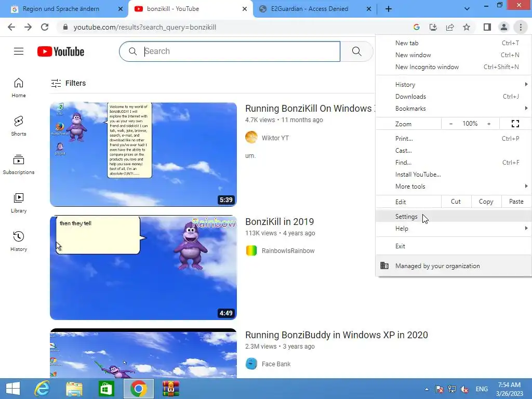Expand the History submenu
This screenshot has width=532, height=399.
coord(454,85)
